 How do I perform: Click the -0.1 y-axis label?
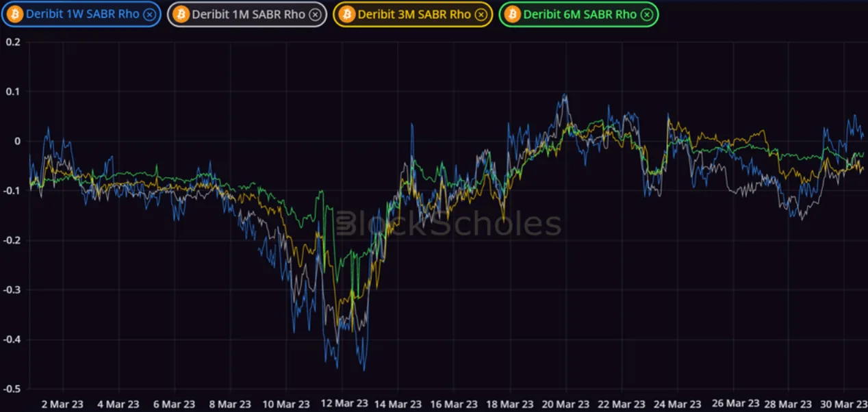pyautogui.click(x=11, y=191)
